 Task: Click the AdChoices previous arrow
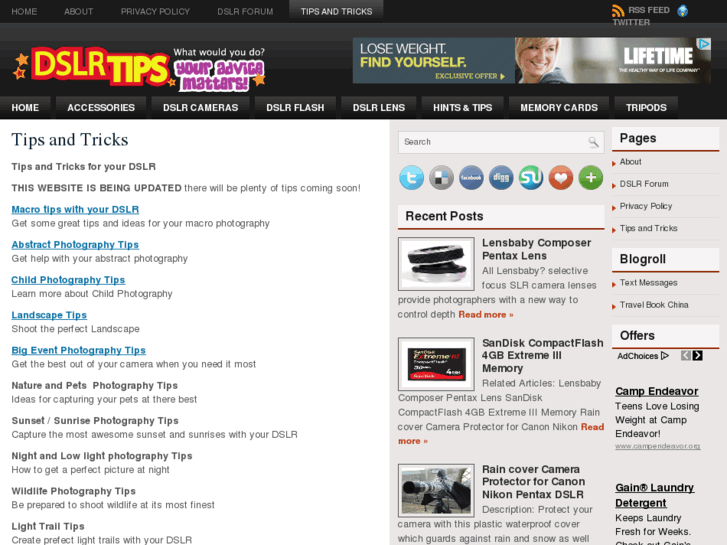tap(686, 356)
